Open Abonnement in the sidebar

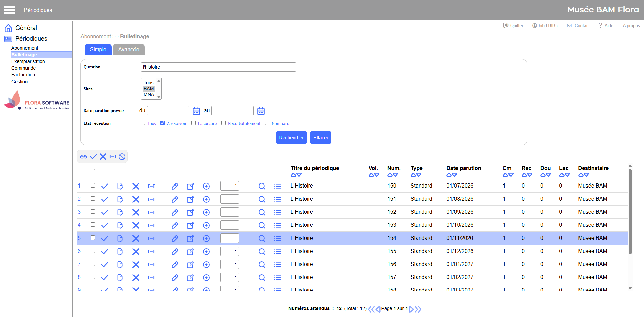click(24, 48)
